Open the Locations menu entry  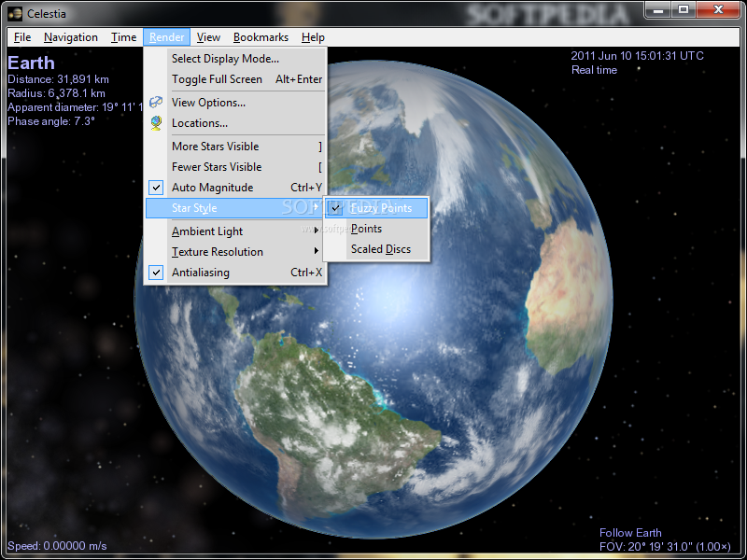[235, 123]
